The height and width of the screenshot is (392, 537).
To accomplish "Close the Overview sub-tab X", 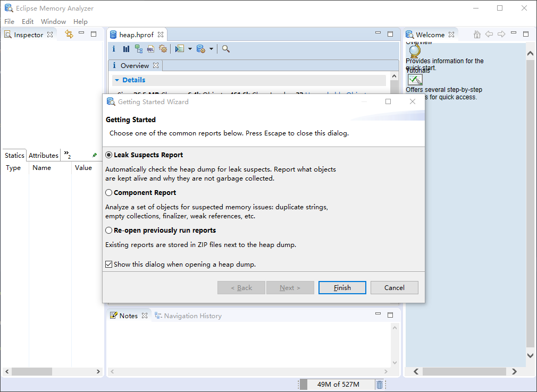I will [x=156, y=65].
